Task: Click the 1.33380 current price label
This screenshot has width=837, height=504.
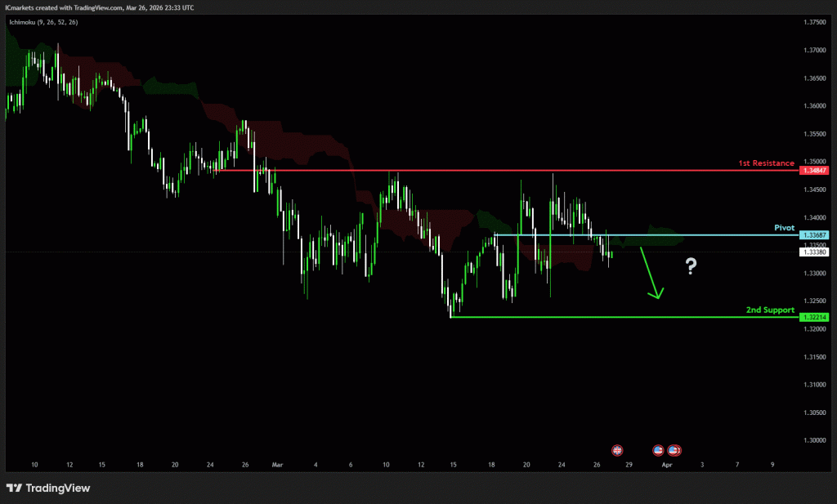Action: point(813,252)
